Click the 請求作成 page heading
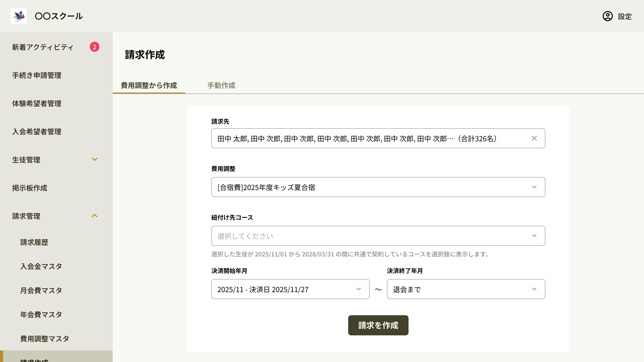The width and height of the screenshot is (644, 362). pos(145,55)
